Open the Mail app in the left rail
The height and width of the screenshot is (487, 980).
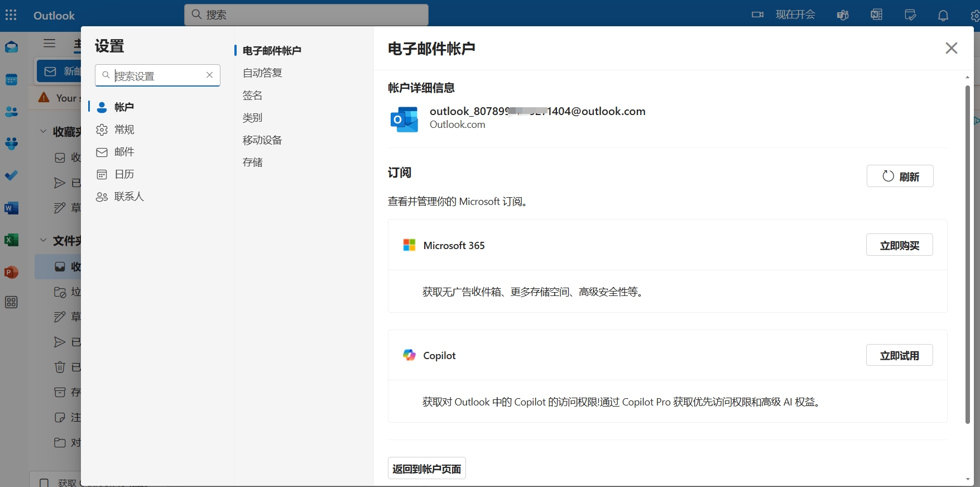click(11, 47)
